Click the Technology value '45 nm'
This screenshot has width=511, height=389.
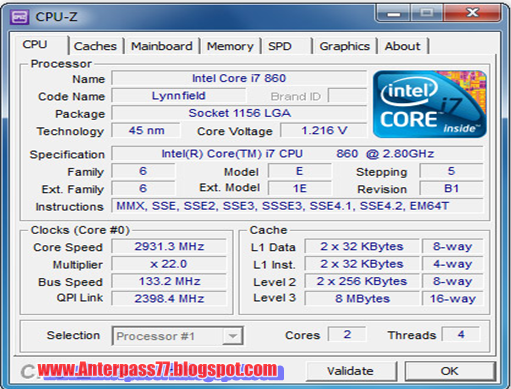pos(146,131)
